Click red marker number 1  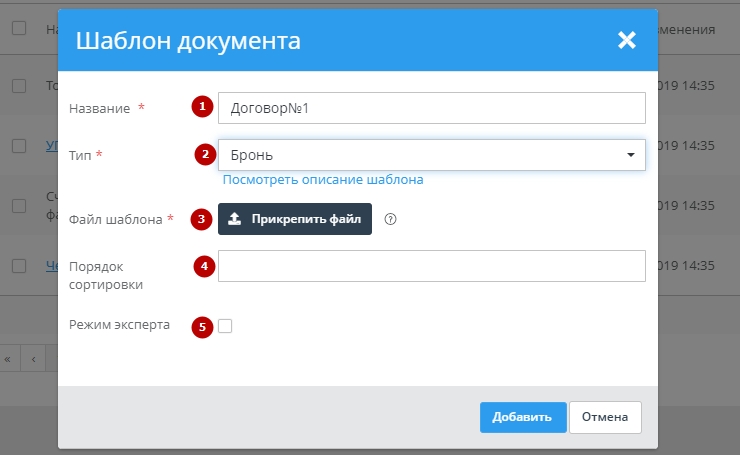pos(204,107)
